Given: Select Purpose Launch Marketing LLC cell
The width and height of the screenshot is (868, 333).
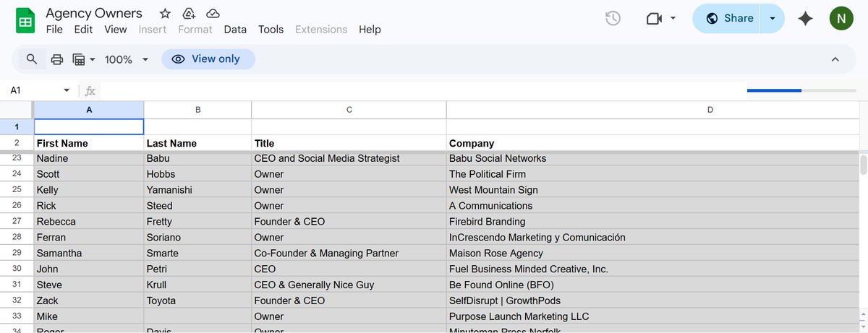Looking at the screenshot, I should tap(652, 316).
